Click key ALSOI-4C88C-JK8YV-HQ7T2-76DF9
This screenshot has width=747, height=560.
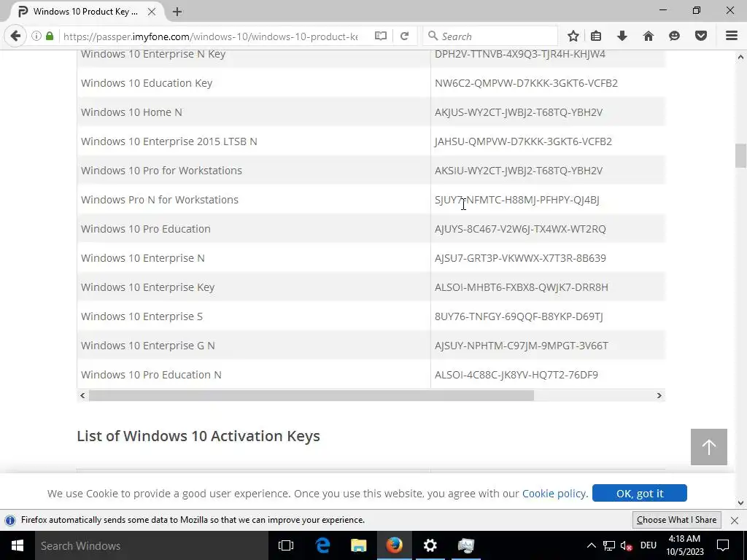tap(516, 375)
